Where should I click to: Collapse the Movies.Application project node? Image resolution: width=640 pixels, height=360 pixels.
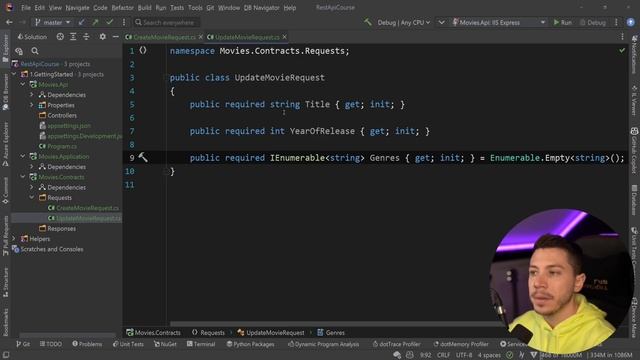pyautogui.click(x=23, y=156)
